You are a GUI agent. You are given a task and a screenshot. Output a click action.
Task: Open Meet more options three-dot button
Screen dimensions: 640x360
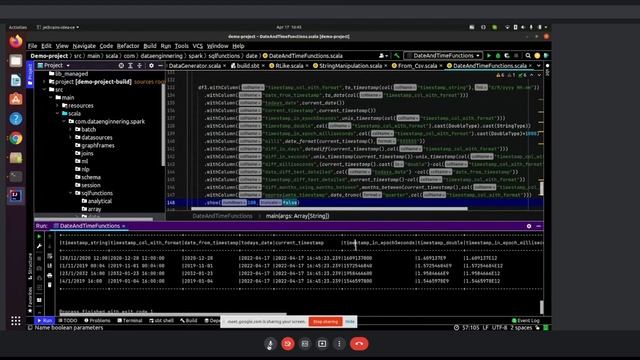pyautogui.click(x=339, y=344)
